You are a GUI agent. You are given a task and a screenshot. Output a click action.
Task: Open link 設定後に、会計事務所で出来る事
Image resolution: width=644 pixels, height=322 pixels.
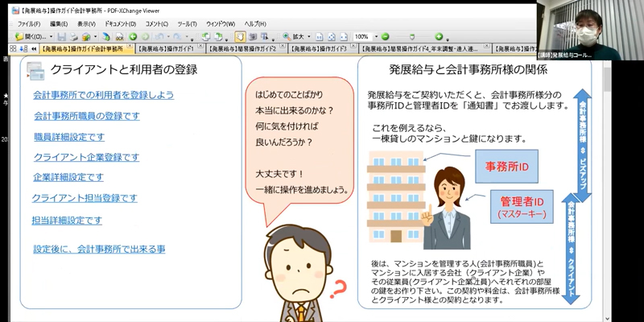coord(99,250)
